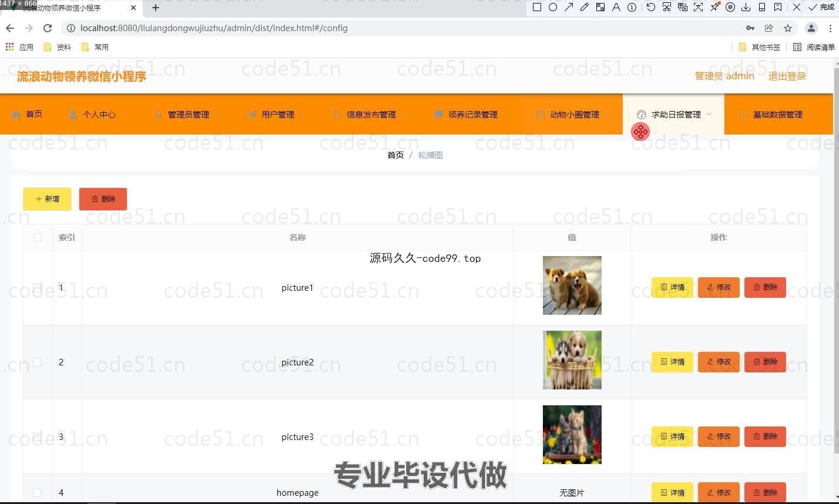Undo the last annotation
This screenshot has height=504, width=839.
coord(651,8)
